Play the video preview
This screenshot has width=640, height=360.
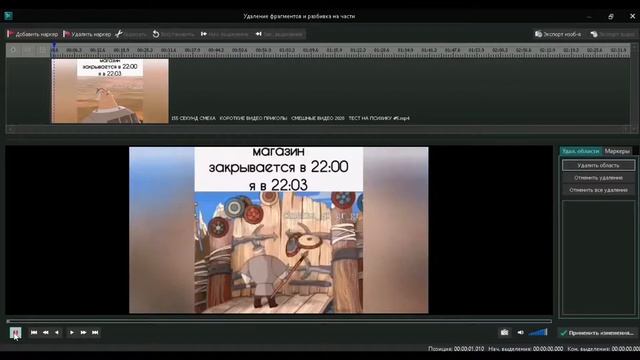[71, 333]
